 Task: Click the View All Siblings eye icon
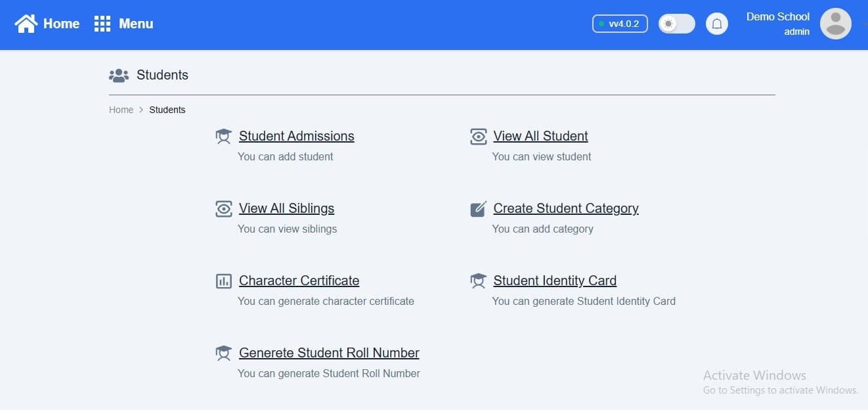tap(224, 209)
